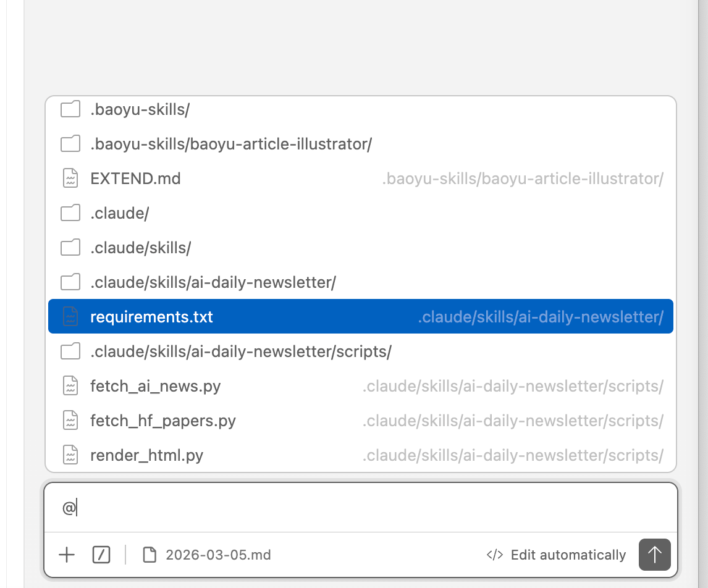
Task: Click the file icon for EXTEND.md
Action: click(x=70, y=178)
